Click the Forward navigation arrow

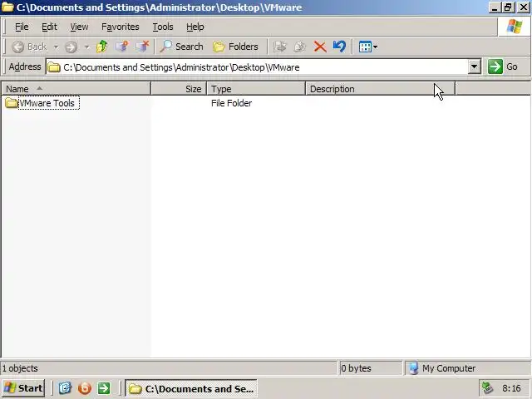coord(71,47)
